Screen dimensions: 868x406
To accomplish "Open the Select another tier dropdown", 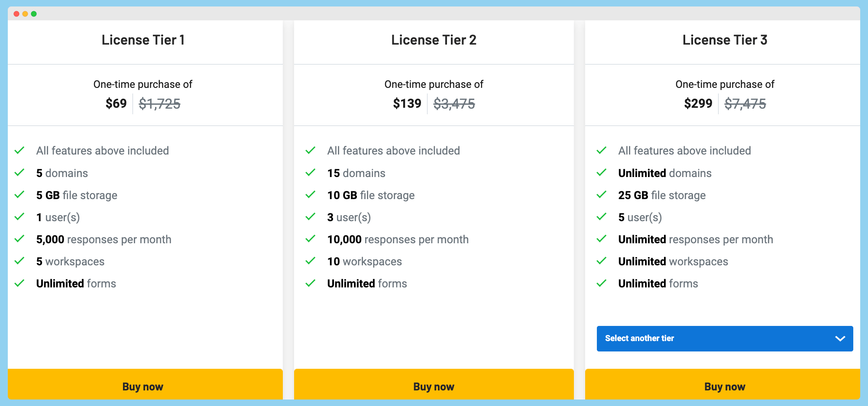I will click(x=725, y=338).
